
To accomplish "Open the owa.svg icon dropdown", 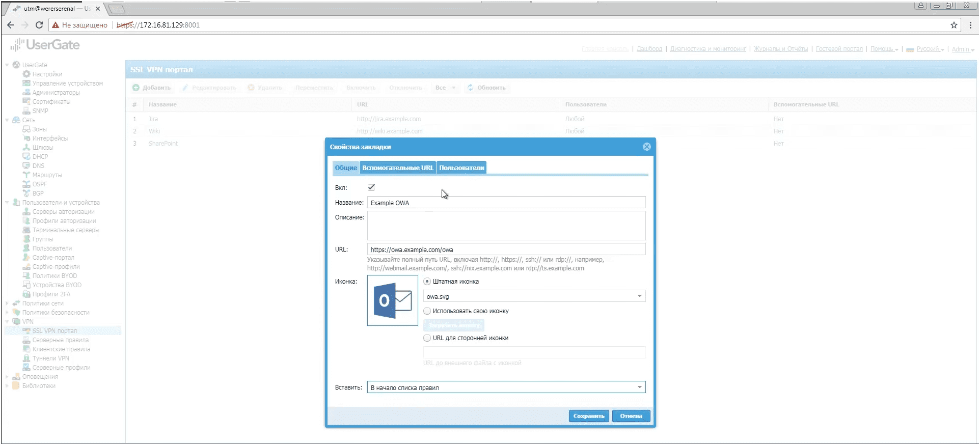I will click(640, 296).
